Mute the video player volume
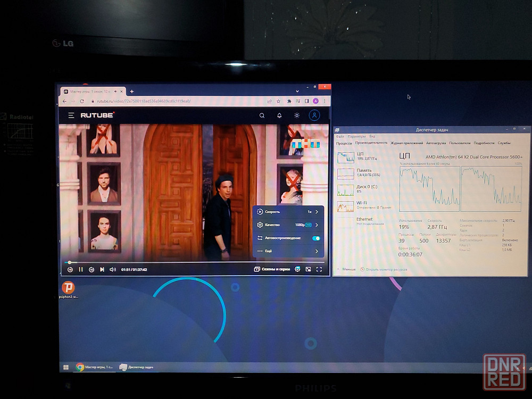Screen dimensions: 532x399 click(113, 269)
